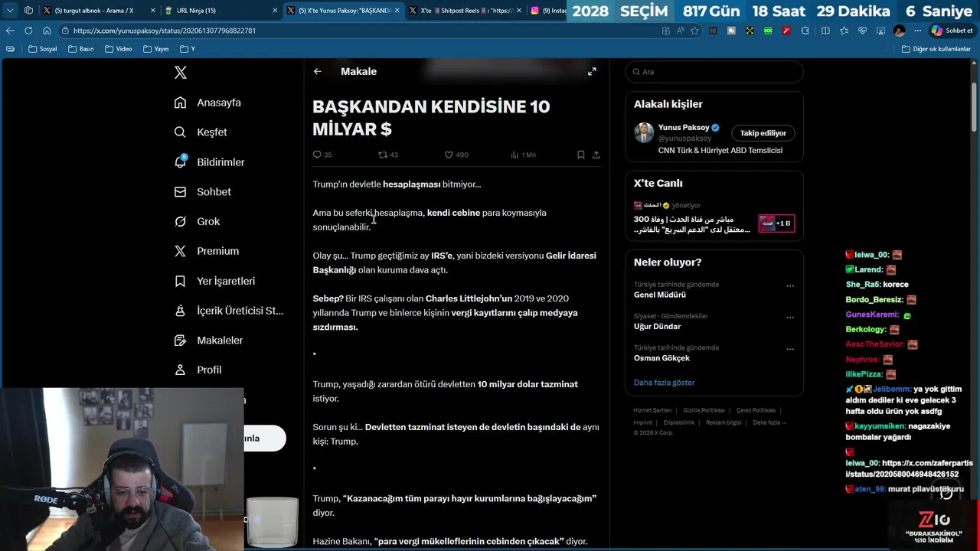Viewport: 980px width, 551px height.
Task: Open the live broadcast thumbnail +1 B
Action: 776,223
